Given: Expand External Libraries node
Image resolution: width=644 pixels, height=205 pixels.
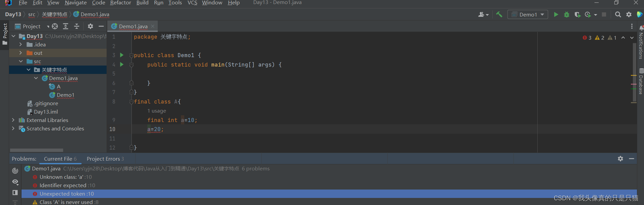Looking at the screenshot, I should coord(13,120).
